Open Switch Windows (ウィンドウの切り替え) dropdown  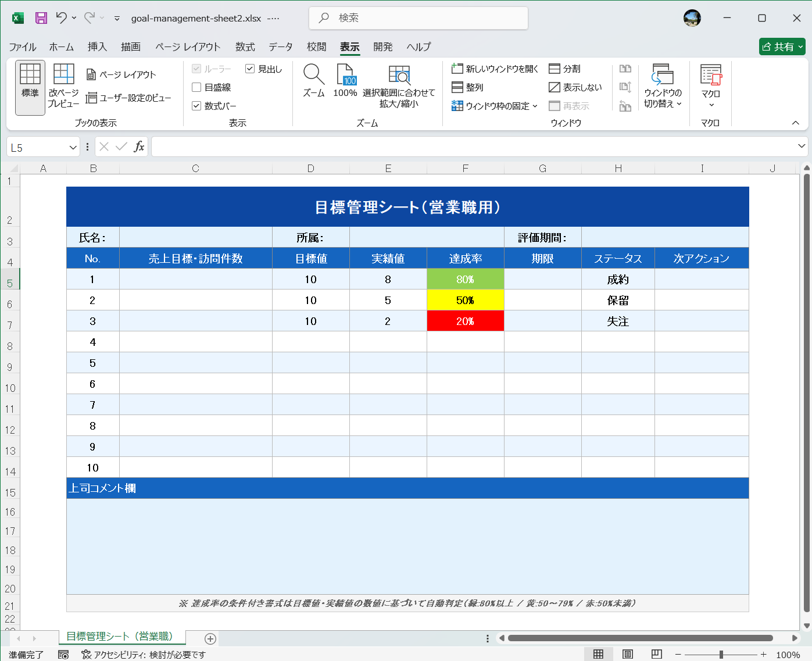663,87
